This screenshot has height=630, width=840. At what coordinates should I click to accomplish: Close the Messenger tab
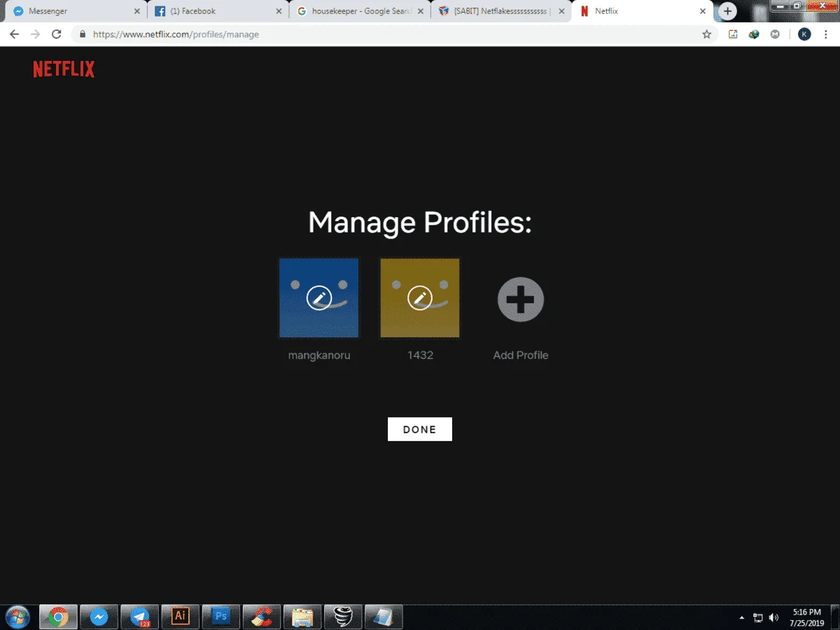pyautogui.click(x=136, y=11)
